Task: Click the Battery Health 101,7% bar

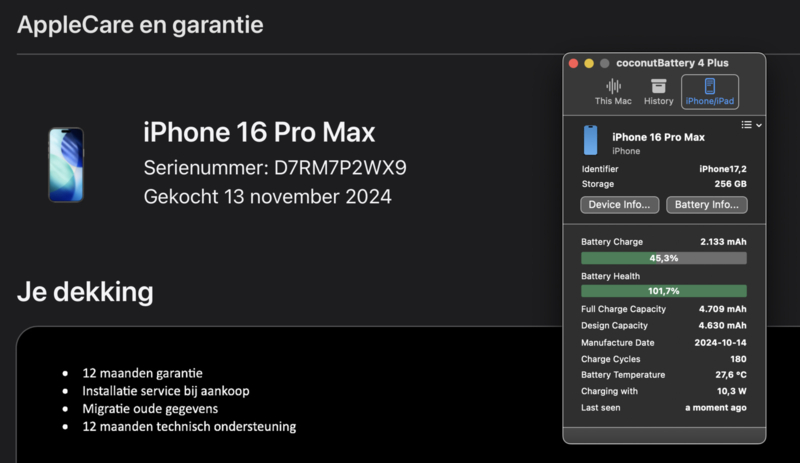Action: [x=664, y=291]
